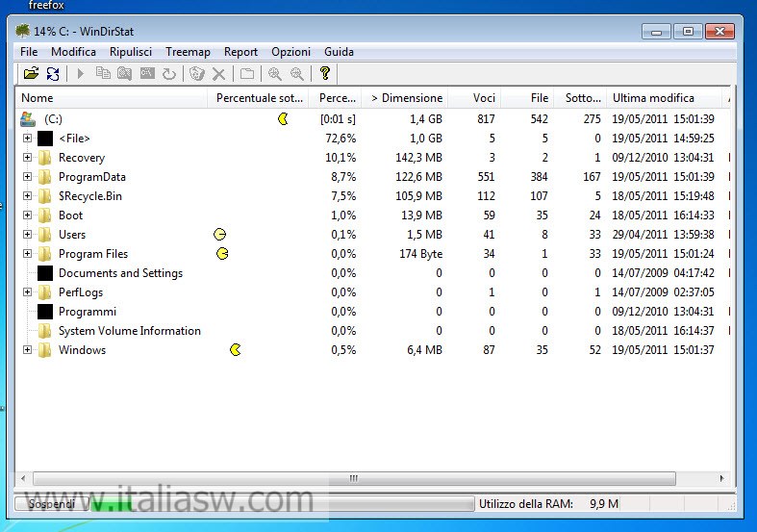The image size is (757, 532).
Task: Open the Modifica menu
Action: click(73, 52)
